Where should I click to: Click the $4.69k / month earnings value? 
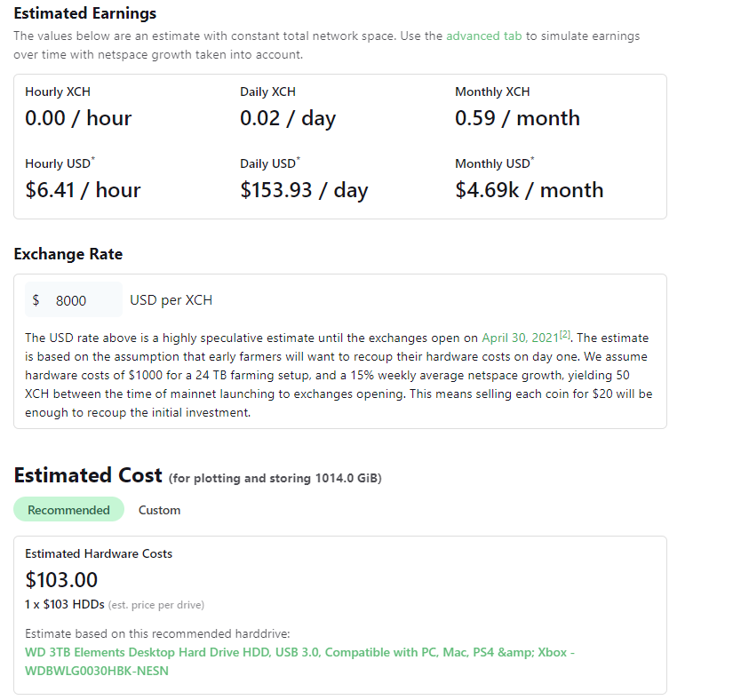click(x=529, y=190)
